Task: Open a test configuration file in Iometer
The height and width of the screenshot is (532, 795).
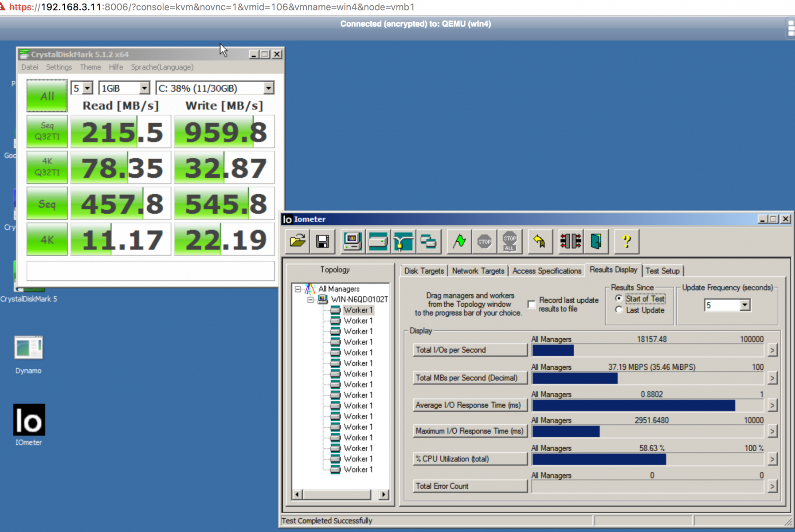Action: (x=298, y=242)
